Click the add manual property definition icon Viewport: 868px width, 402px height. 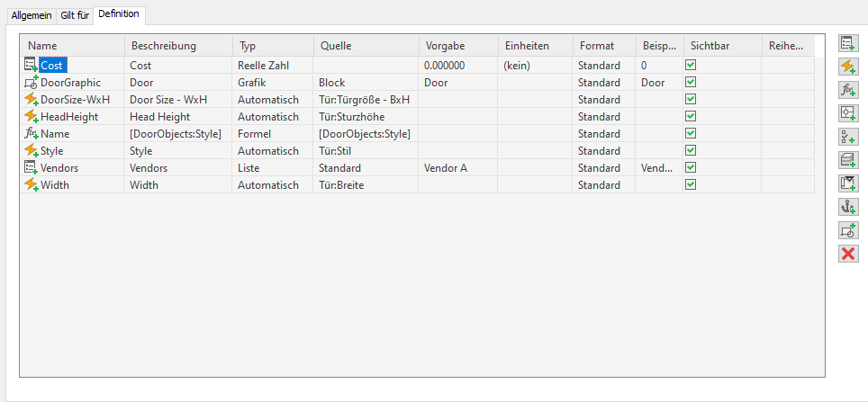[x=847, y=43]
